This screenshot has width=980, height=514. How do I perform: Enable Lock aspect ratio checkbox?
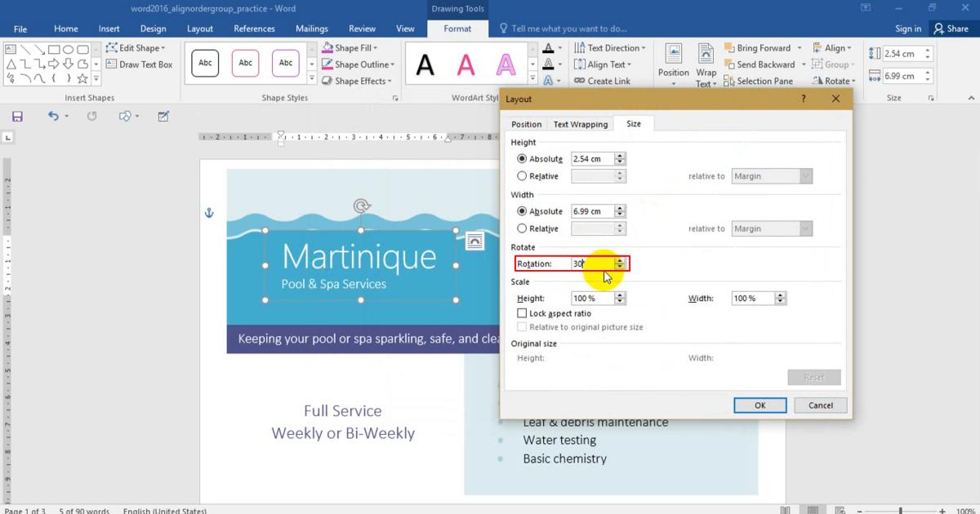(x=522, y=313)
